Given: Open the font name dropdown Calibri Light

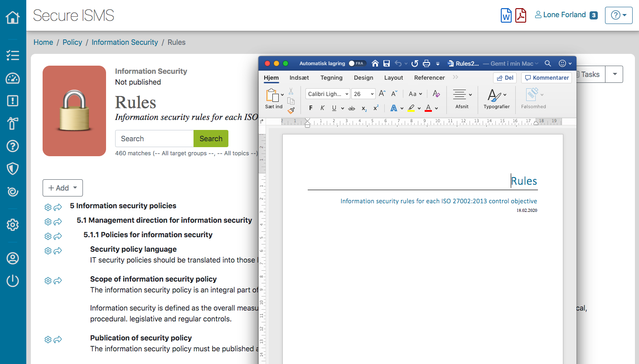Looking at the screenshot, I should [x=328, y=94].
